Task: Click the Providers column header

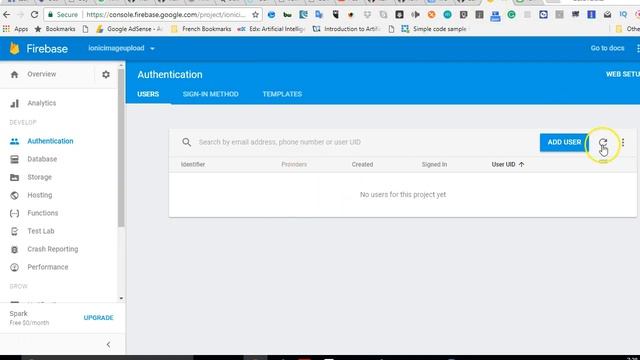Action: click(294, 164)
